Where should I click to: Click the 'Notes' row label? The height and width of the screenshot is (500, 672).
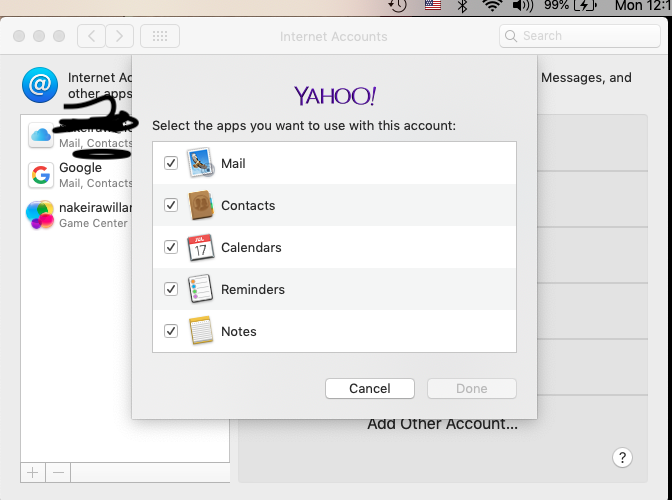pos(239,332)
